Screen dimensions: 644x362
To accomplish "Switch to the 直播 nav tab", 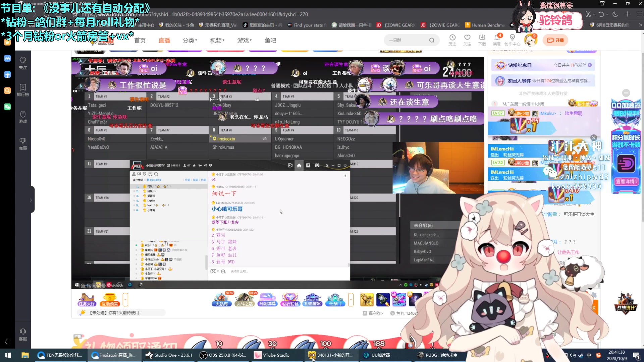I will click(164, 40).
